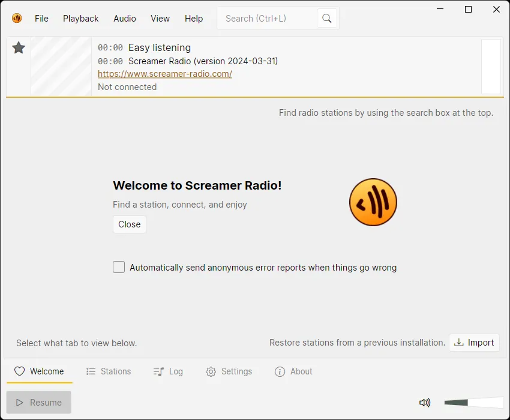Click the large orange Screamer Radio logo
Image resolution: width=510 pixels, height=420 pixels.
tap(373, 202)
